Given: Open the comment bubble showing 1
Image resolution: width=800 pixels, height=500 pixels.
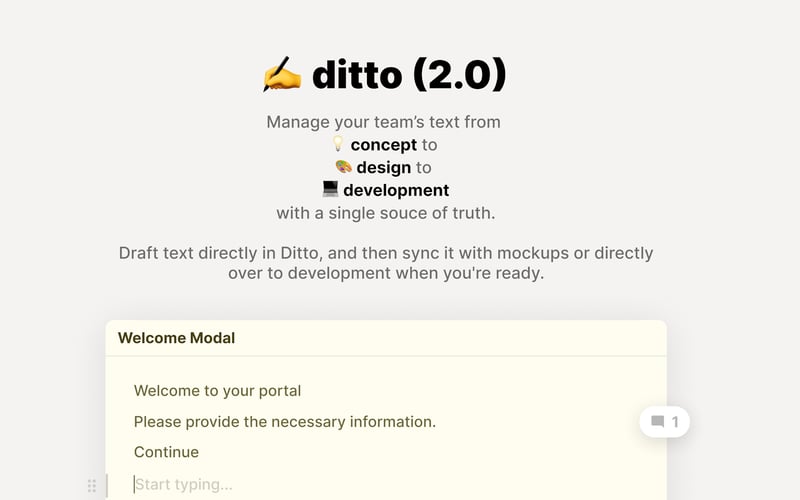Looking at the screenshot, I should tap(664, 422).
